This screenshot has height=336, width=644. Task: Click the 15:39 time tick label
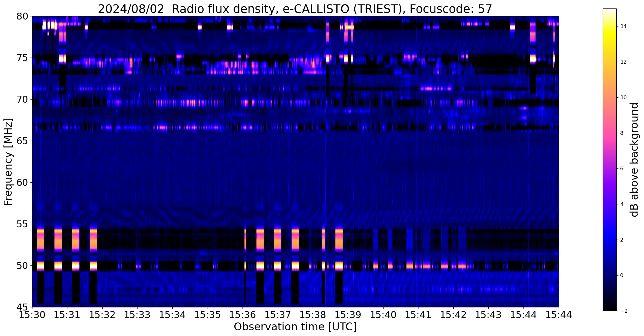point(348,315)
